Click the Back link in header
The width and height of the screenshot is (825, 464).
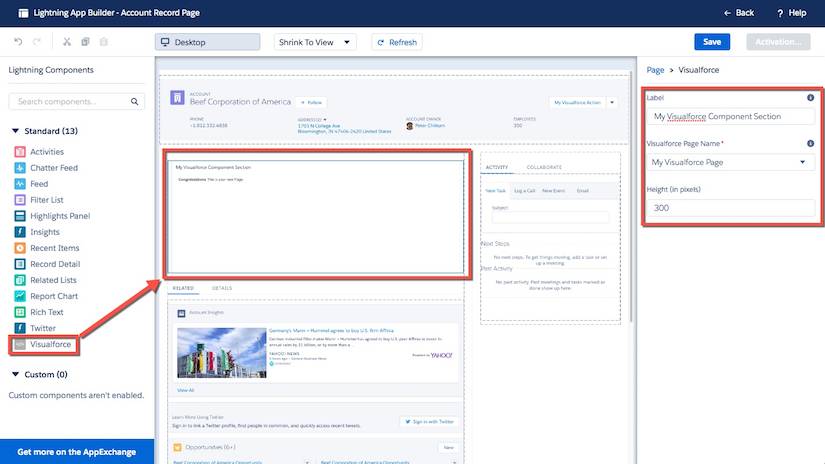click(739, 13)
